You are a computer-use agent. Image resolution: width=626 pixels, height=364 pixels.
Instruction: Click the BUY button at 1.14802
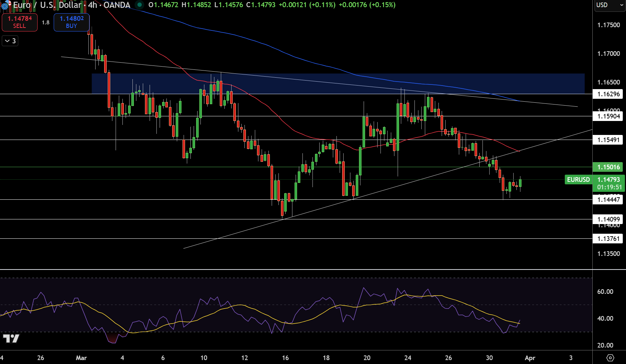click(x=72, y=22)
